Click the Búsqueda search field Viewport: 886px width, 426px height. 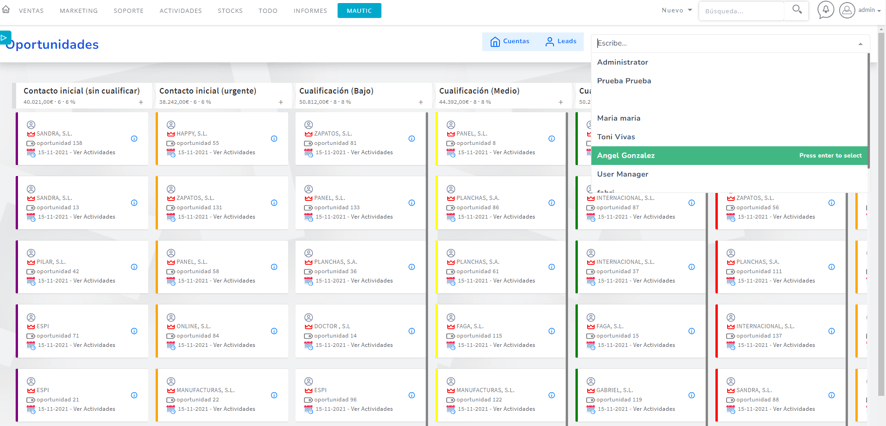[741, 11]
